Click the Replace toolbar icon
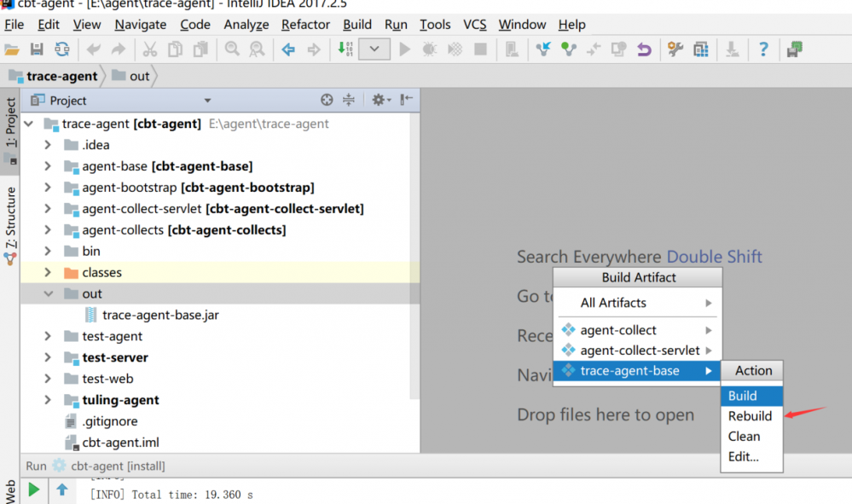The height and width of the screenshot is (504, 852). coord(257,49)
